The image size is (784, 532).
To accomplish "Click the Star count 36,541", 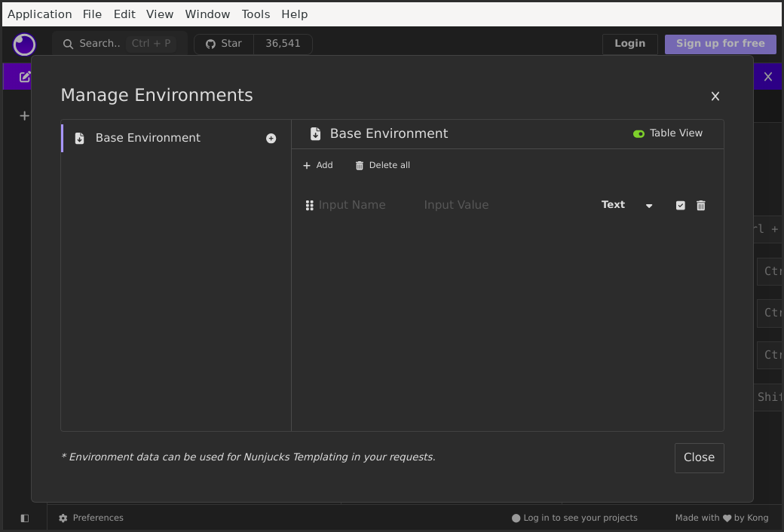I will (x=283, y=44).
